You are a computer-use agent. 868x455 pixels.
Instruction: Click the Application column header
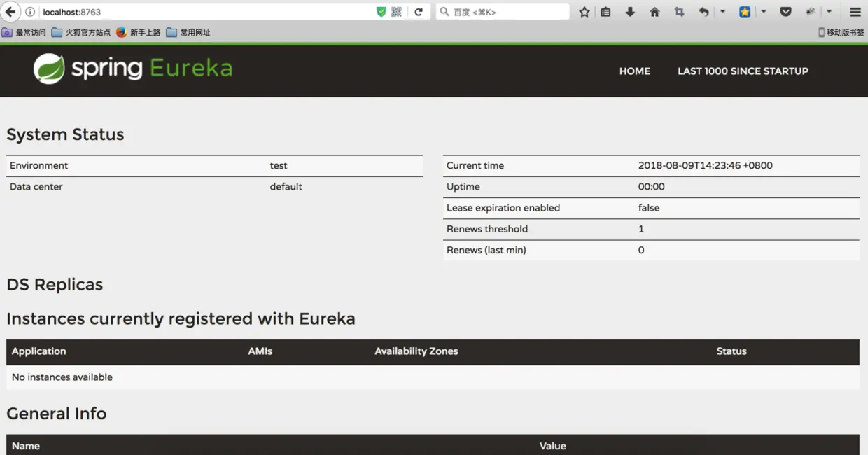[x=38, y=351]
